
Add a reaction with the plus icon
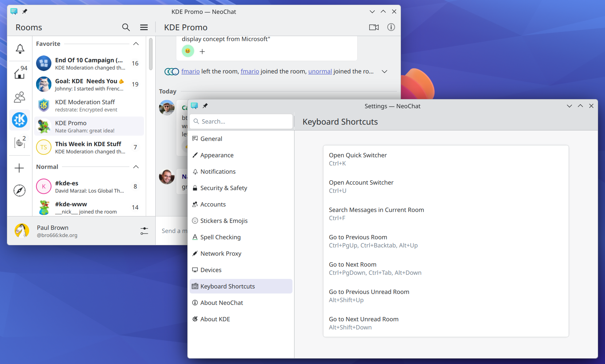pos(202,52)
